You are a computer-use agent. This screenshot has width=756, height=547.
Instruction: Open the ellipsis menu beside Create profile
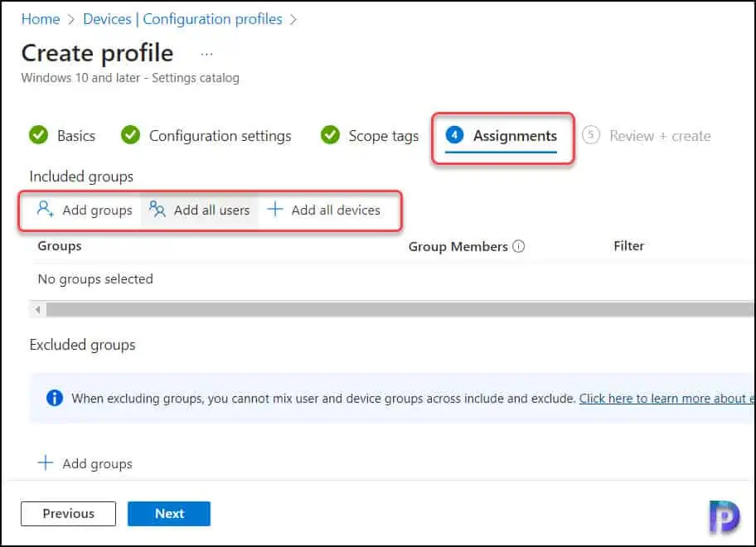pyautogui.click(x=206, y=54)
